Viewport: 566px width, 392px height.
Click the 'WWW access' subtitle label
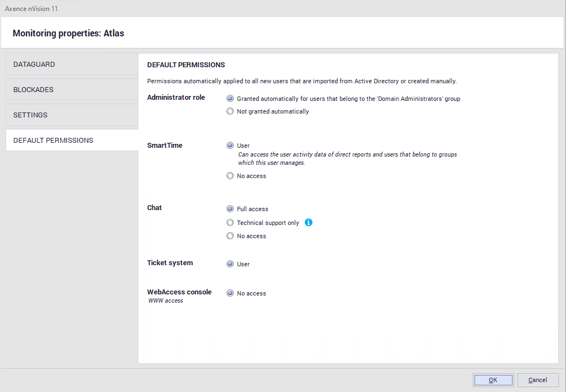tap(165, 301)
